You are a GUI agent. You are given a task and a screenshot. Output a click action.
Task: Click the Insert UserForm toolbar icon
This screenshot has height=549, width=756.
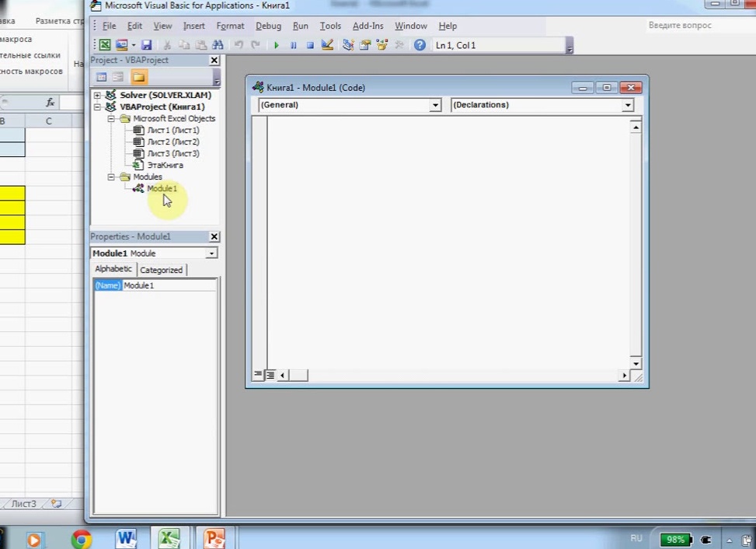pos(121,45)
